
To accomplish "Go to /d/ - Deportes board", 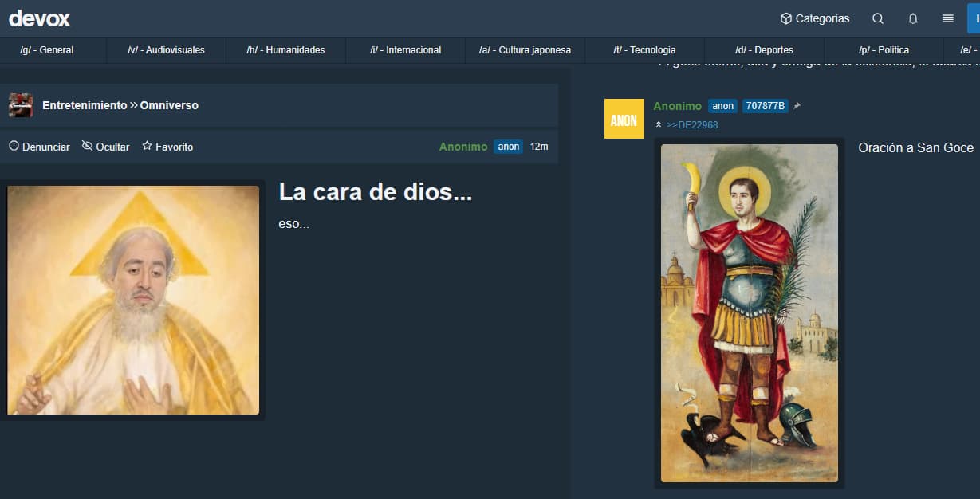I will (x=764, y=50).
